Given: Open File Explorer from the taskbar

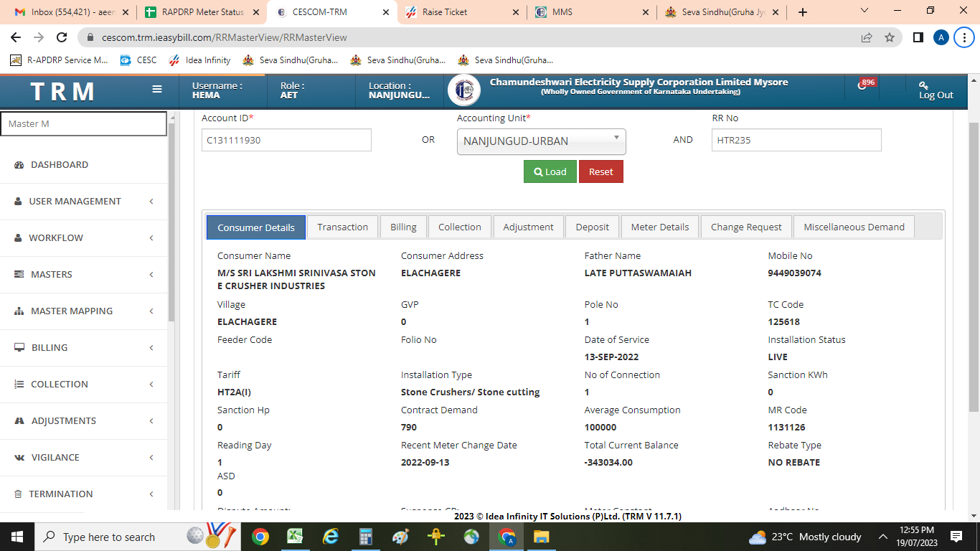Looking at the screenshot, I should click(541, 536).
